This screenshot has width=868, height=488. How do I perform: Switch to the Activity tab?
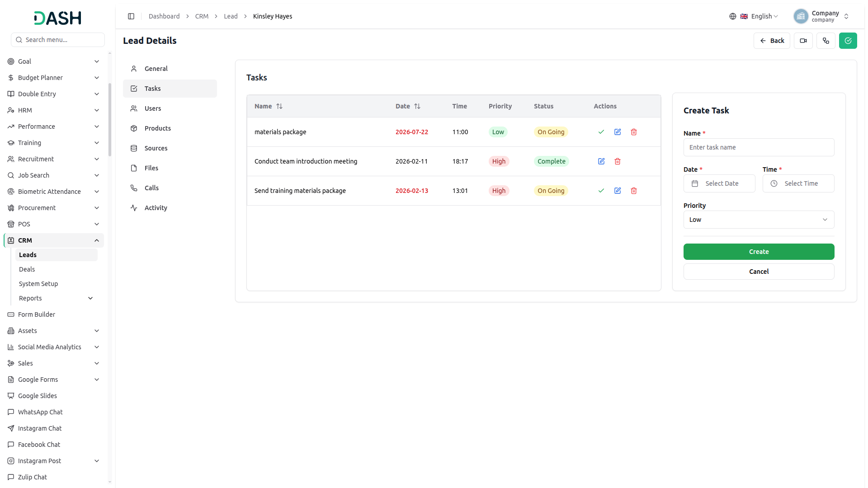tap(170, 208)
